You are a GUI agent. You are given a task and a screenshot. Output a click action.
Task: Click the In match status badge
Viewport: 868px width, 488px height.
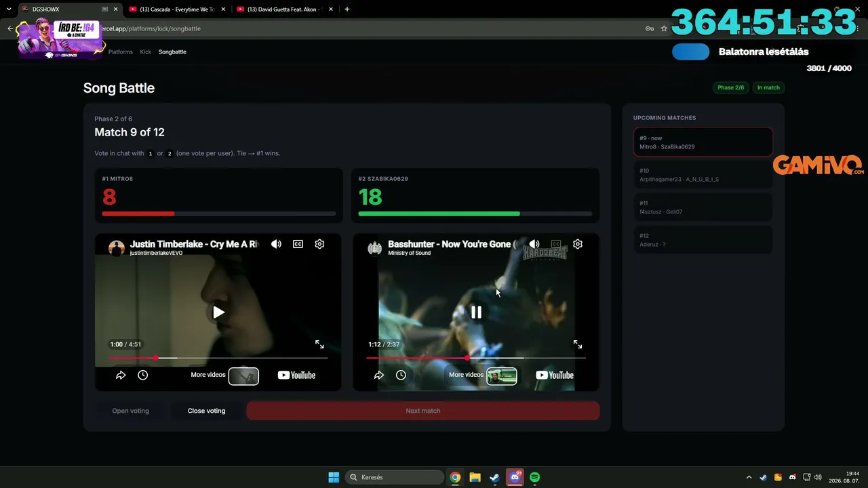coord(768,87)
